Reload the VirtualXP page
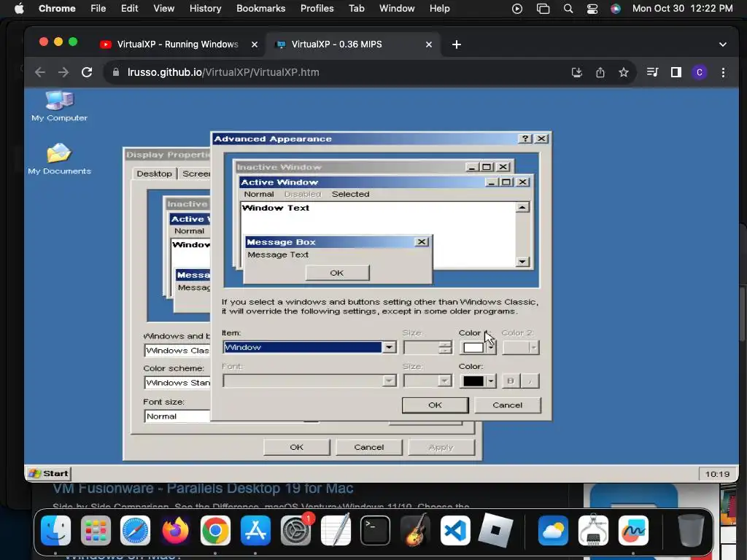The width and height of the screenshot is (747, 560). [87, 72]
